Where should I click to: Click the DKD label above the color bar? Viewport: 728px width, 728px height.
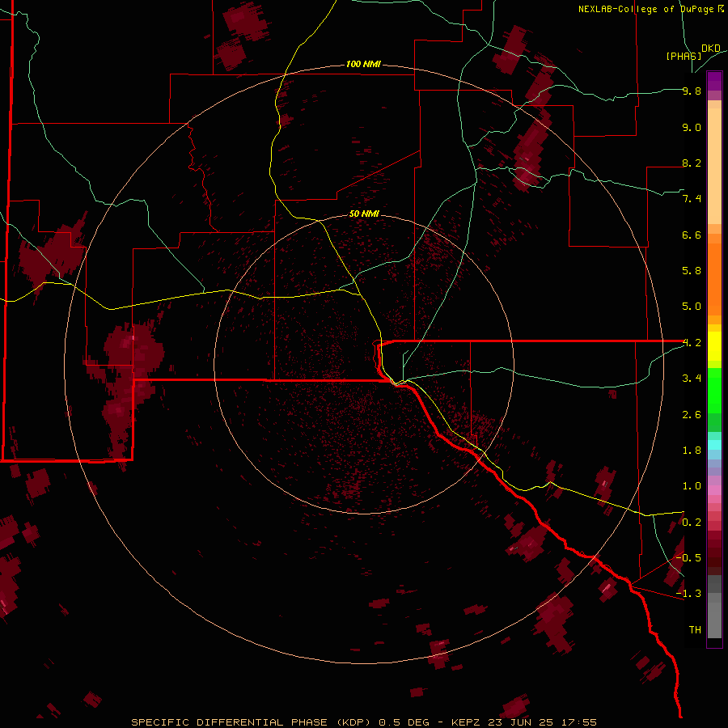711,48
